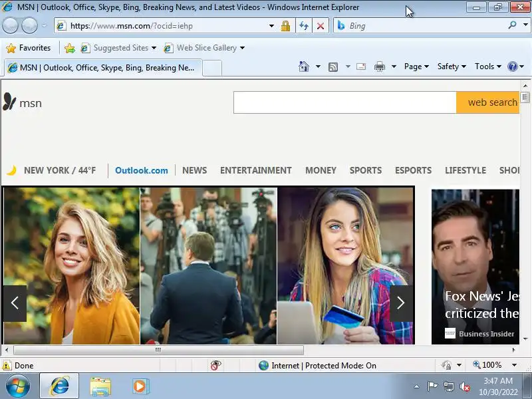Go to the ENTERTAINMENT section

coord(256,170)
